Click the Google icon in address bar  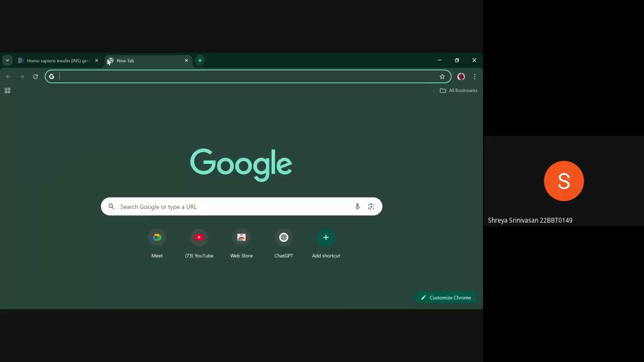pyautogui.click(x=51, y=76)
